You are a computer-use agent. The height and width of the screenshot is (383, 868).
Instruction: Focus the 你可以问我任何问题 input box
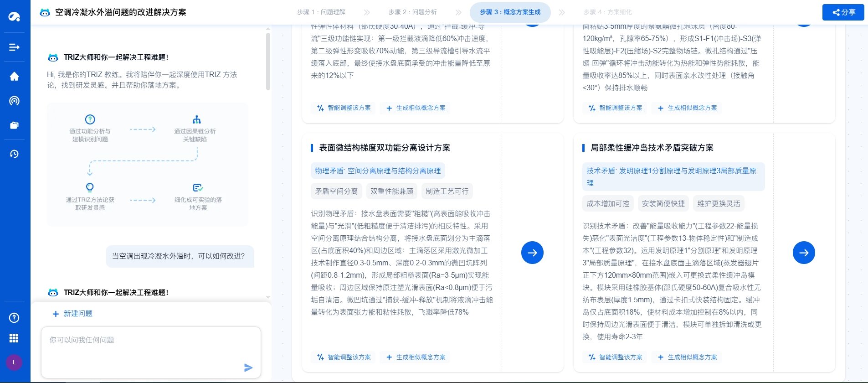[151, 352]
